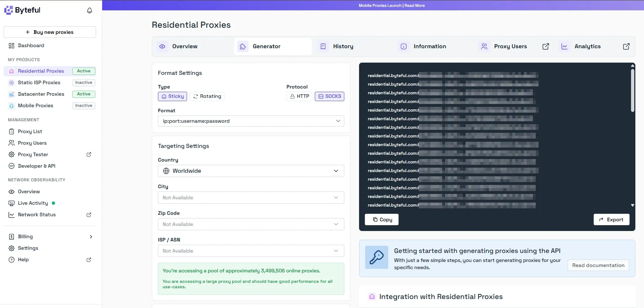Image resolution: width=644 pixels, height=308 pixels.
Task: Click Live Activity green status dot
Action: click(54, 203)
